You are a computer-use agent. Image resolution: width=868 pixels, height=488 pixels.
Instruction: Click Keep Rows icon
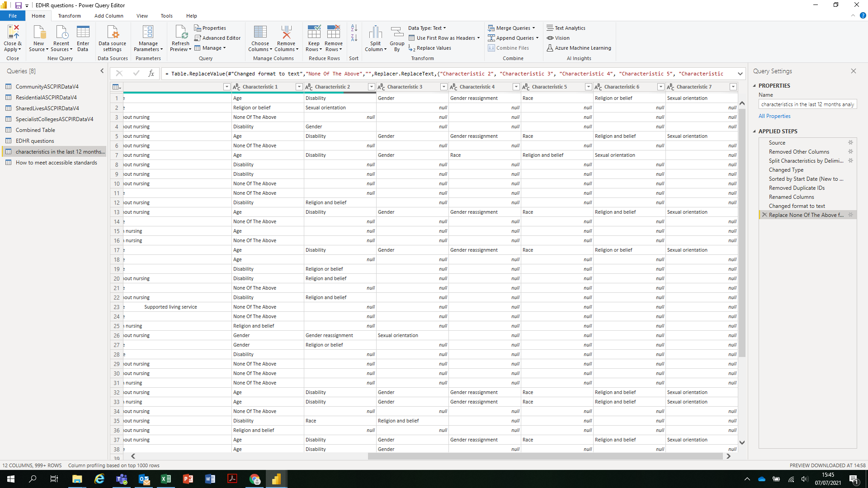point(314,32)
